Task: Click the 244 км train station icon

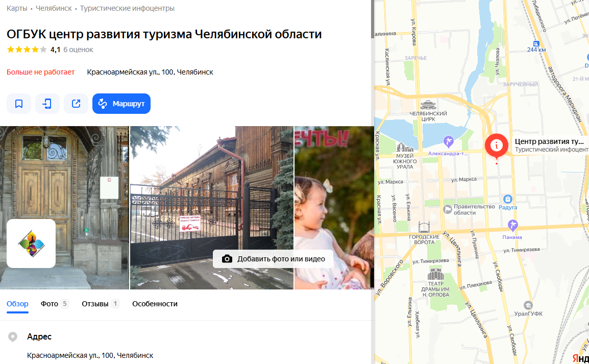Action: click(x=536, y=44)
